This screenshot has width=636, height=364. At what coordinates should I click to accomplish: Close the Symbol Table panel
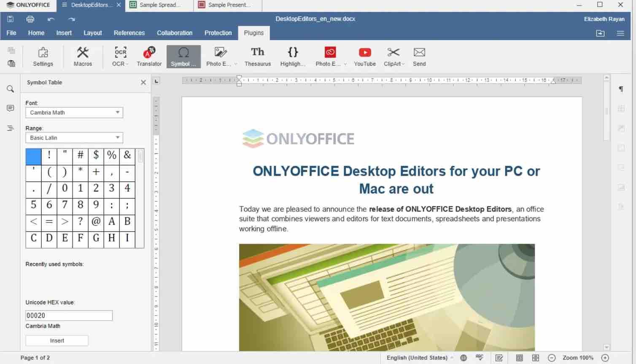tap(143, 83)
